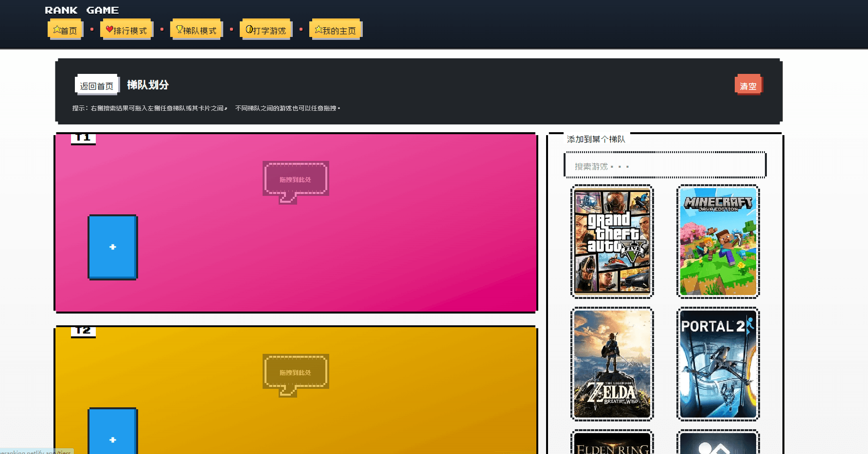Focus the 搜索游戏 search field
868x454 pixels.
[x=665, y=166]
